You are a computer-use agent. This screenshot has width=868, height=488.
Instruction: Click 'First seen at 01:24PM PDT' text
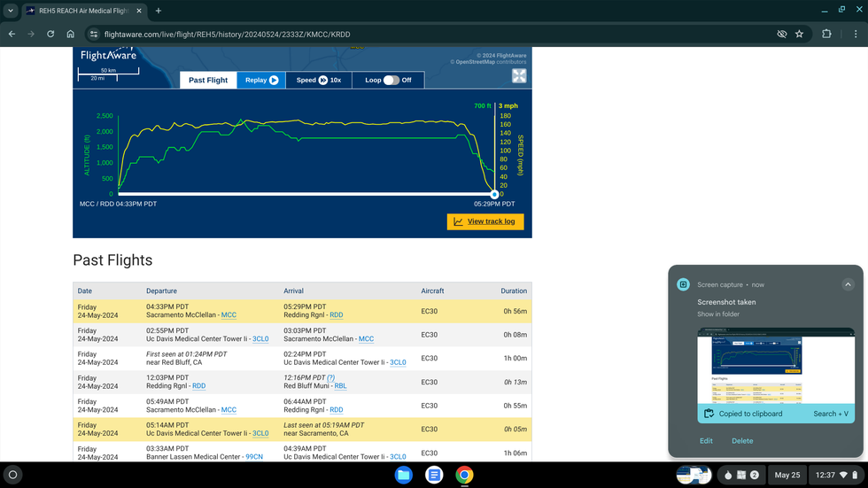click(x=187, y=354)
